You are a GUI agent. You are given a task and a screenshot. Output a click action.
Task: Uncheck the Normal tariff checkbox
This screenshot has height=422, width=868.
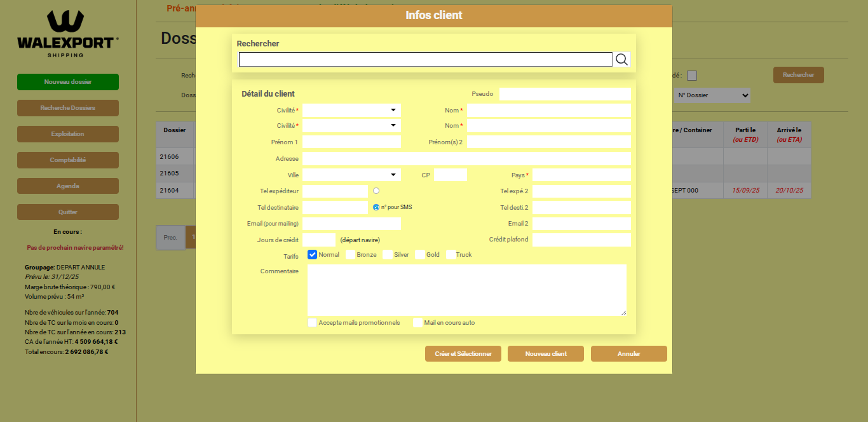pyautogui.click(x=312, y=254)
